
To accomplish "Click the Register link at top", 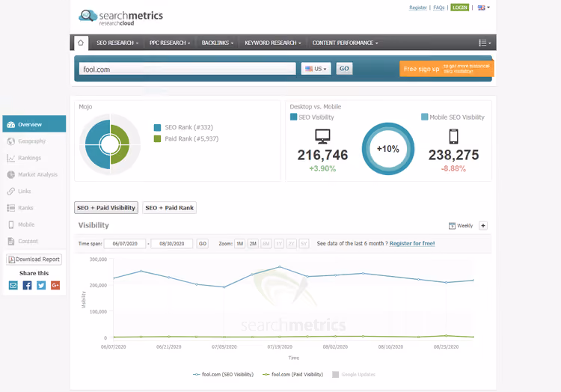I will tap(418, 7).
